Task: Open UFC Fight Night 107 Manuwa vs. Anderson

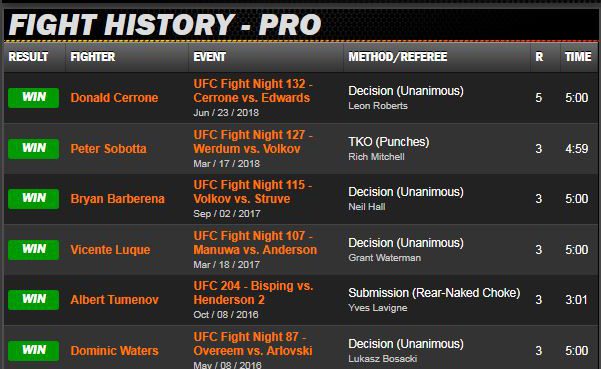Action: (255, 243)
